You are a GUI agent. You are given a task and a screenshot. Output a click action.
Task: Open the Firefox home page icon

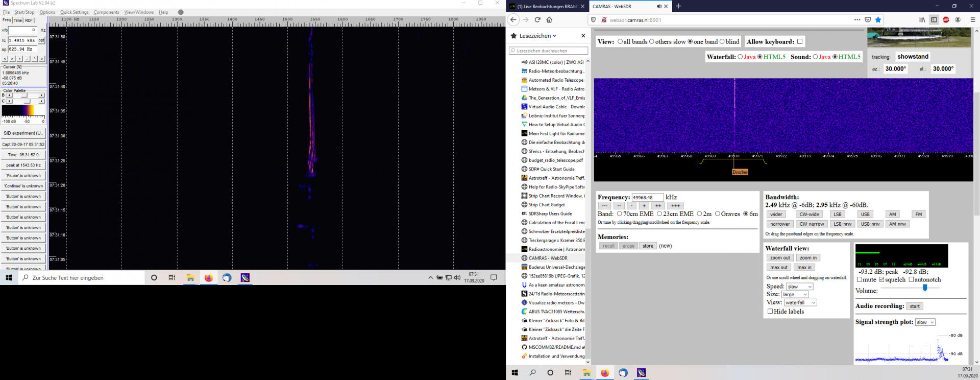click(549, 20)
